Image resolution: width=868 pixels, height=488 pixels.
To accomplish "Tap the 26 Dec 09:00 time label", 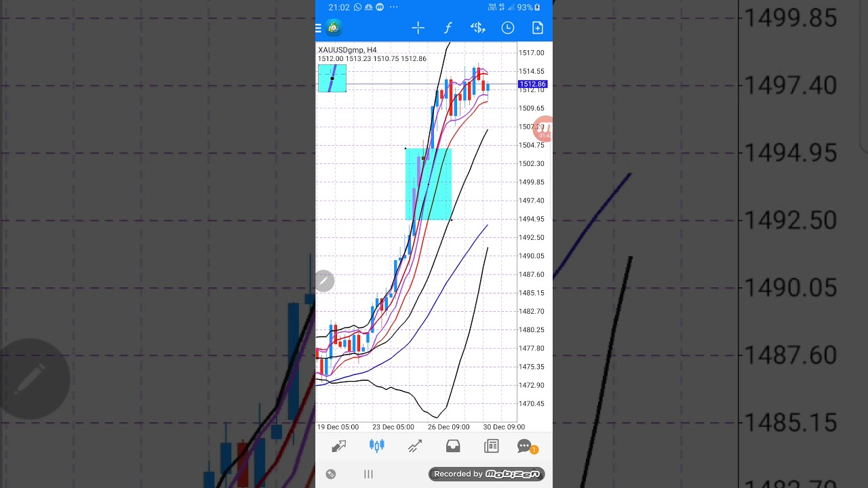I will point(448,427).
